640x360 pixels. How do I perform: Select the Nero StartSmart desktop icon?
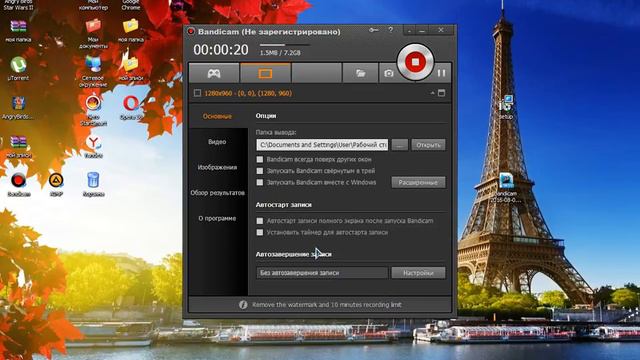point(93,110)
